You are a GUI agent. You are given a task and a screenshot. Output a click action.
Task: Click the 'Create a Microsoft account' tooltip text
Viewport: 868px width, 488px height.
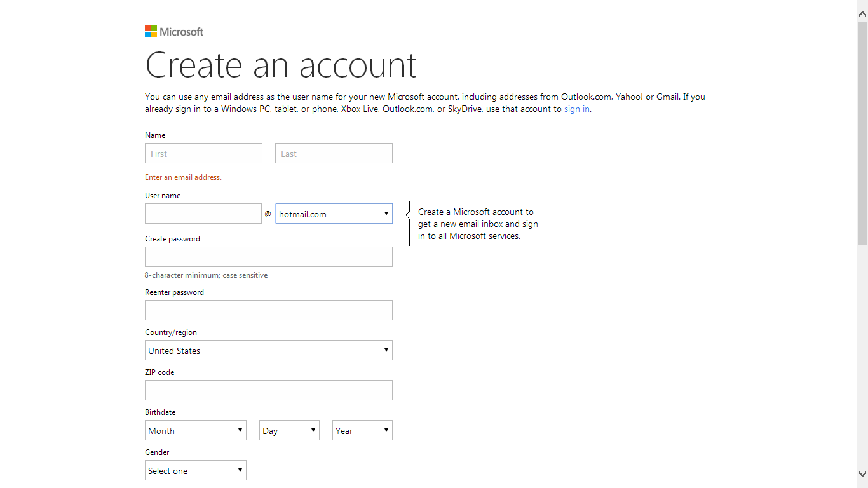[478, 224]
